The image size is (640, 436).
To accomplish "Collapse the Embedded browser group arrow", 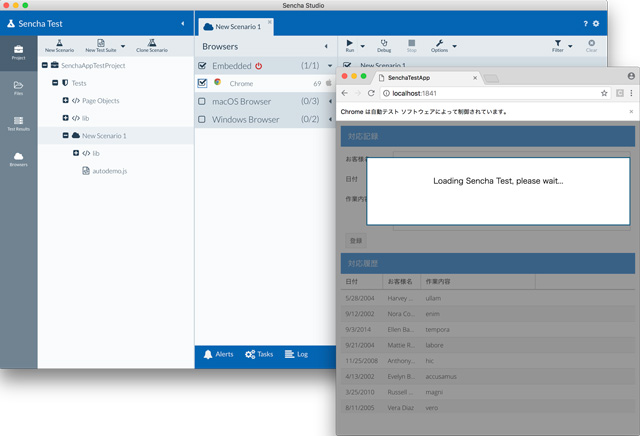I will pos(330,66).
